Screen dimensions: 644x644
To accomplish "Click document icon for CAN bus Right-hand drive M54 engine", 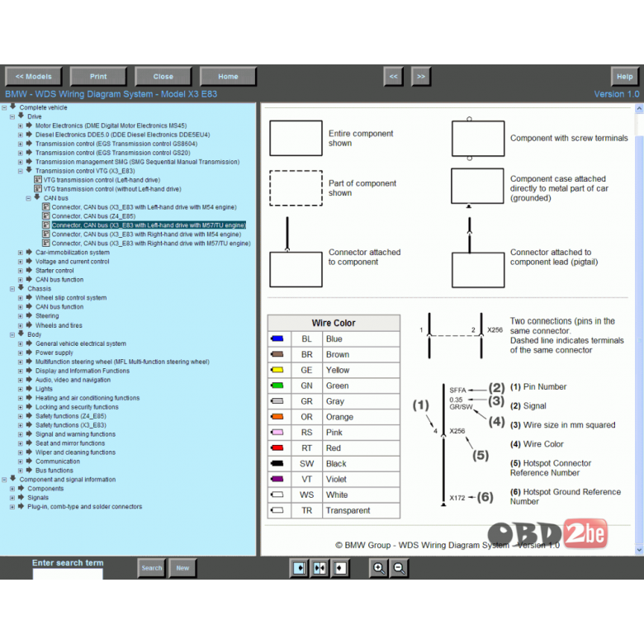I will (46, 234).
